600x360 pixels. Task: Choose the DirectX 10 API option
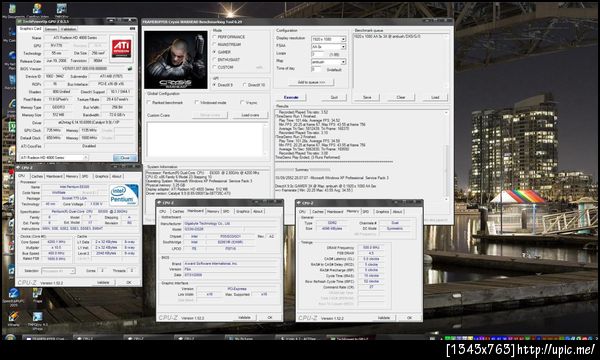coord(245,85)
